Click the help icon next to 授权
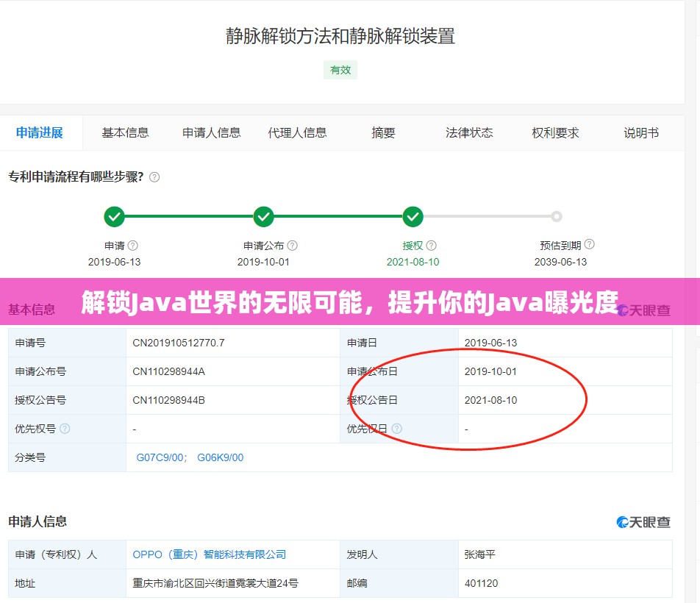 coord(431,246)
